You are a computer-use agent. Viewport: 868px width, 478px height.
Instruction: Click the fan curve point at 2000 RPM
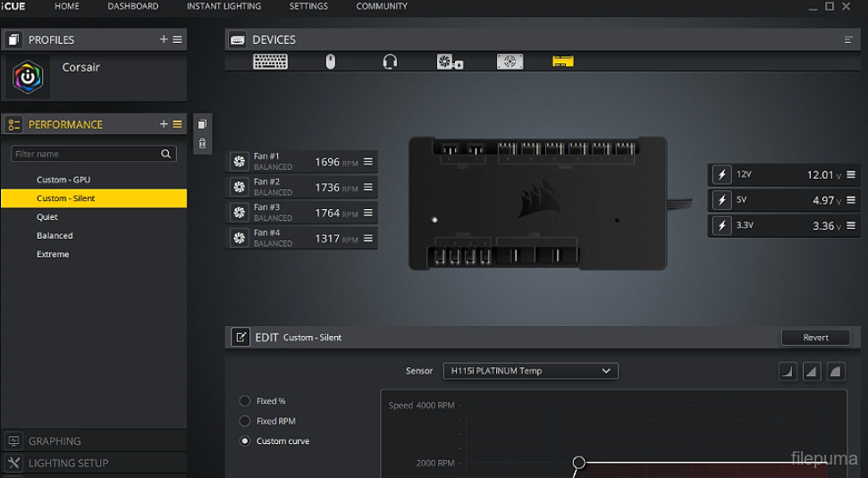point(579,463)
